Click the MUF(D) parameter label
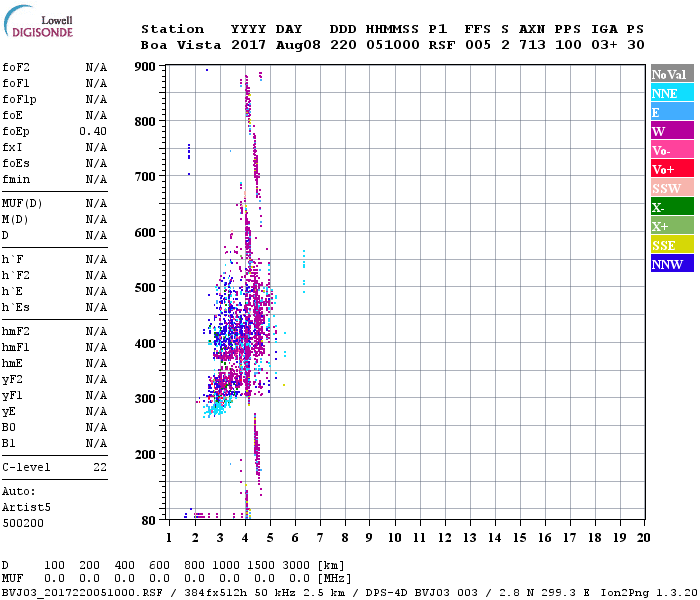Viewport: 700px width, 600px height. [22, 204]
